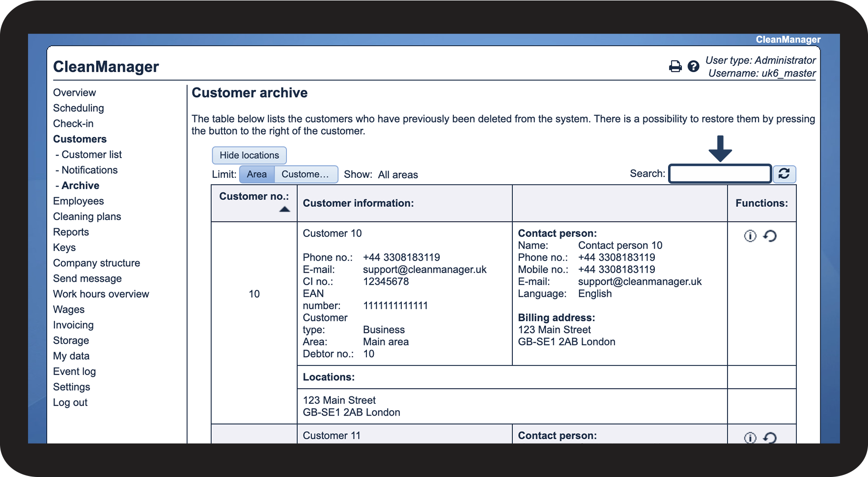View info for Customer 11
The width and height of the screenshot is (868, 477).
(x=750, y=438)
